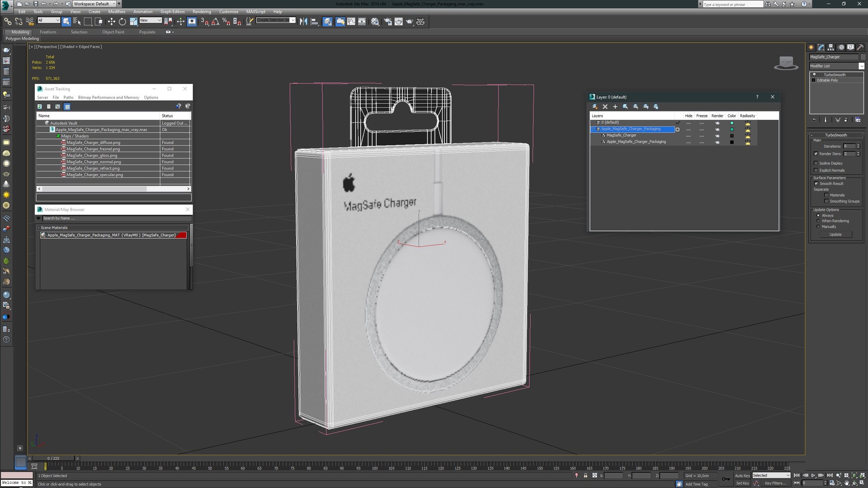The image size is (868, 488).
Task: Click the Select and Link chain icon
Action: (8, 22)
